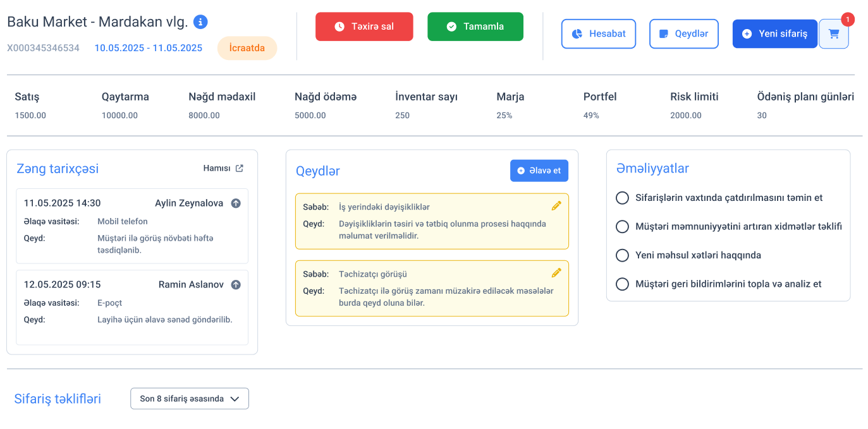The image size is (868, 429).
Task: Click the info icon beside Baku Market title
Action: point(200,22)
